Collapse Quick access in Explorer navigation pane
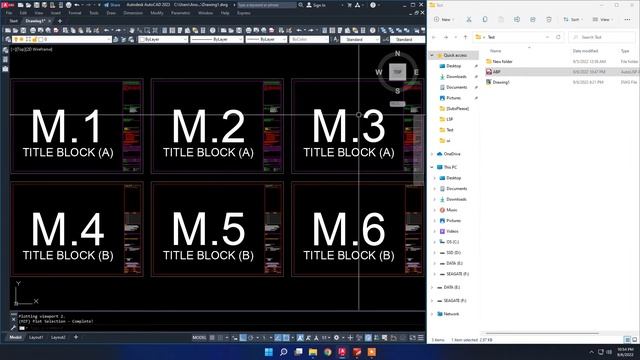Screen dimensions: 640x360 (x=432, y=55)
